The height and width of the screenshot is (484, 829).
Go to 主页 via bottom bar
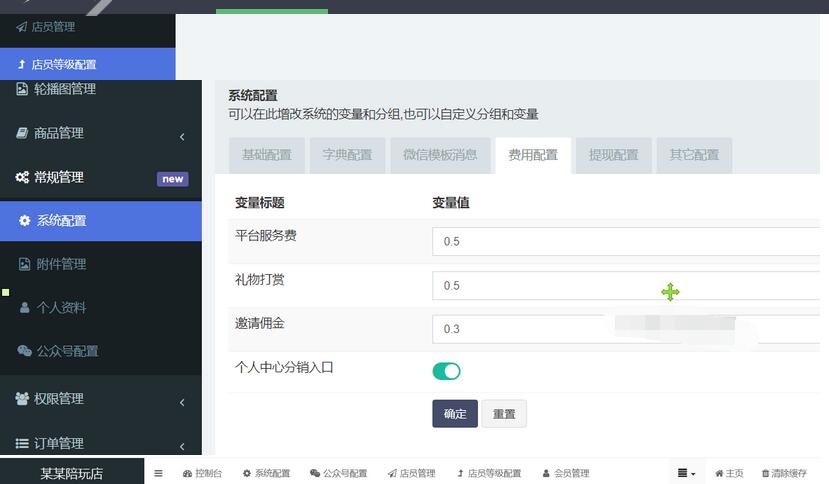(x=729, y=473)
